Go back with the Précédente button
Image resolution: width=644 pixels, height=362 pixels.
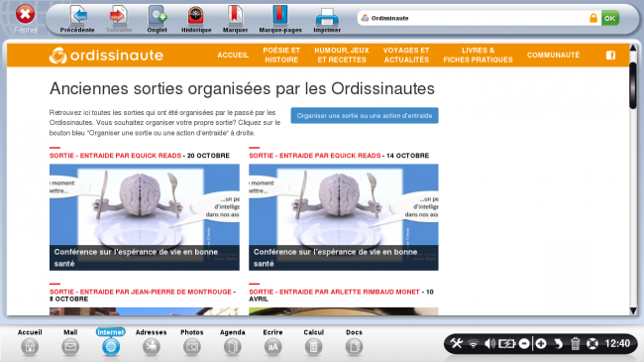coord(77,19)
